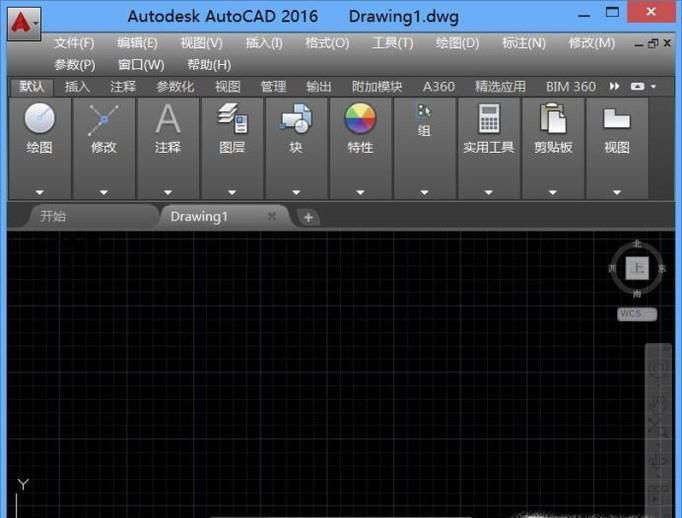This screenshot has height=518, width=682.
Task: Add a new drawing tab with plus button
Action: tap(308, 217)
